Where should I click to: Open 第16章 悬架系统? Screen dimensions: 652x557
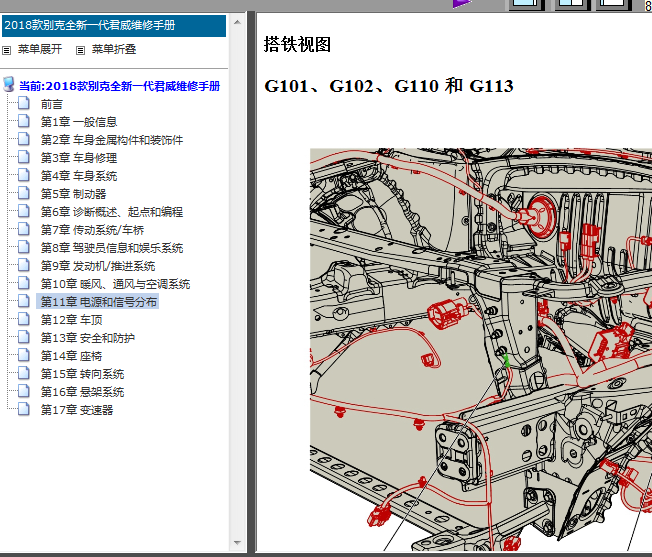point(82,392)
